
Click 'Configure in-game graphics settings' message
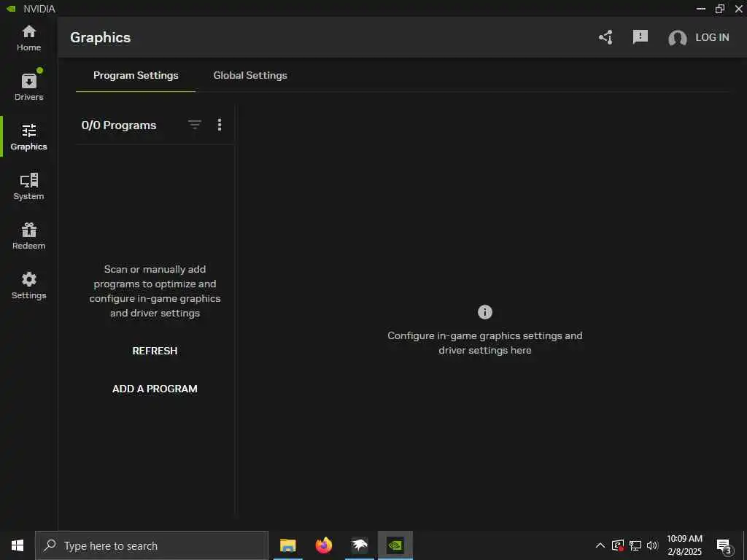pos(485,343)
